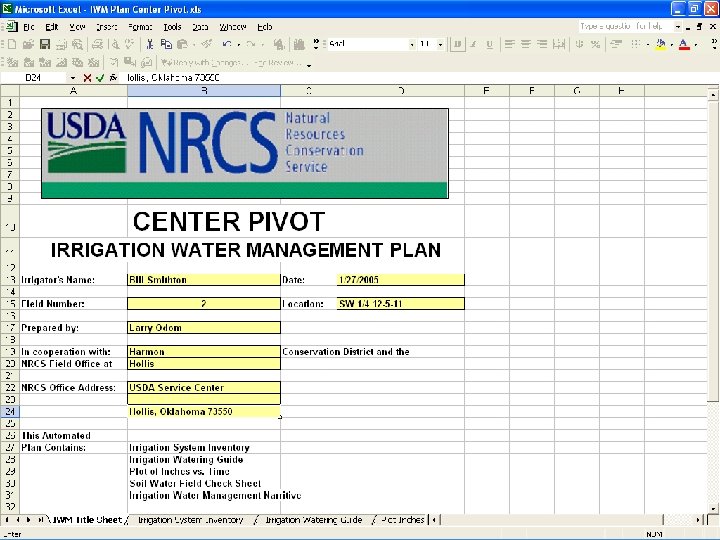720x540 pixels.
Task: Save the workbook with the floppy icon
Action: pyautogui.click(x=45, y=44)
